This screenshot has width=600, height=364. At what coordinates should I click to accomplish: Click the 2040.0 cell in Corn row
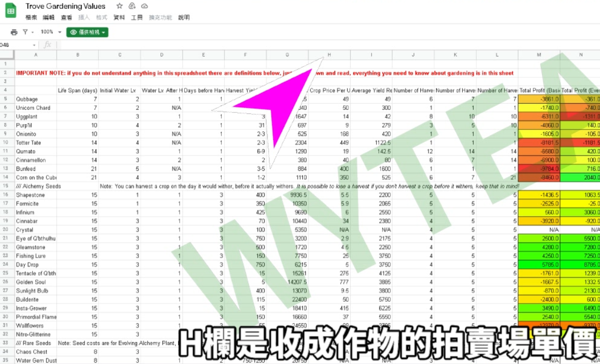click(x=580, y=177)
